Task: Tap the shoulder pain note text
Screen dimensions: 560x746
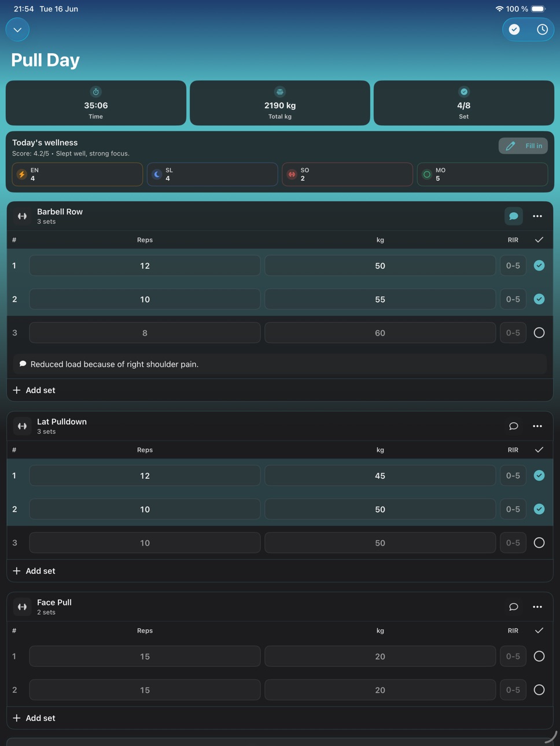Action: (x=115, y=364)
